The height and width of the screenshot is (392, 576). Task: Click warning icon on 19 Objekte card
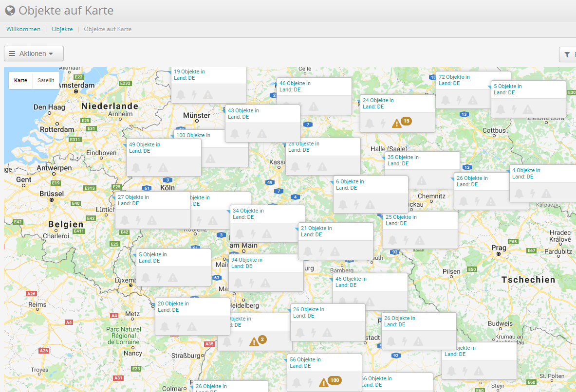(208, 95)
